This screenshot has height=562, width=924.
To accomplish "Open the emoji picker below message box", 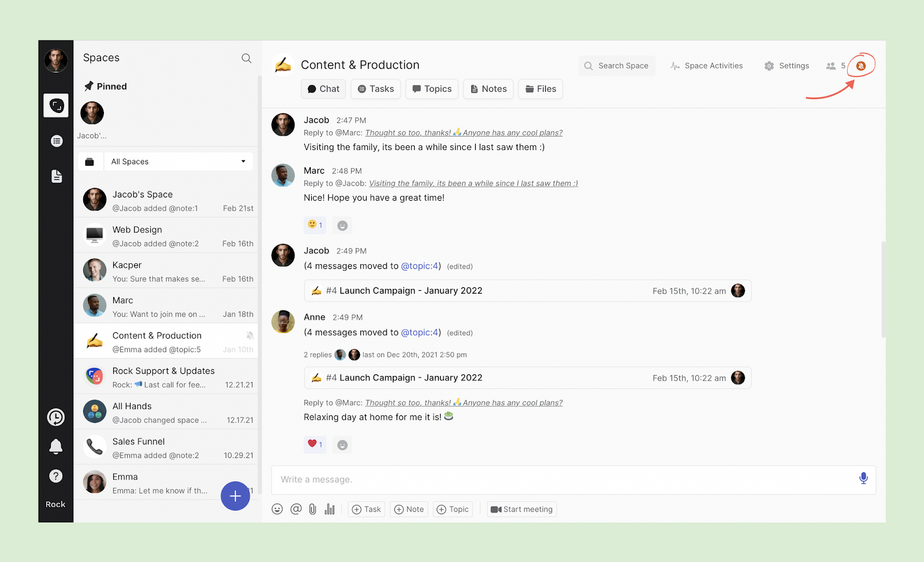I will [277, 509].
